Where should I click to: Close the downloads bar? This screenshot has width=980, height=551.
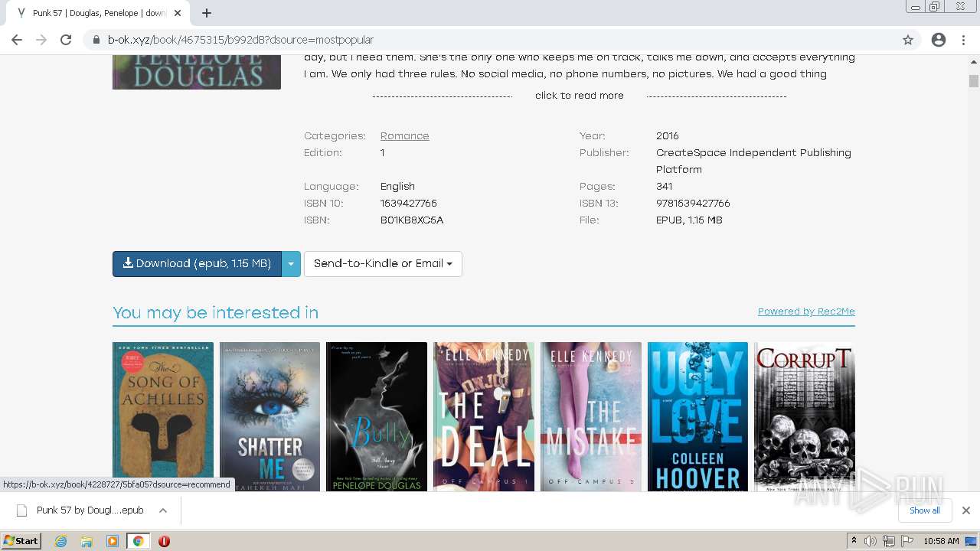point(966,510)
